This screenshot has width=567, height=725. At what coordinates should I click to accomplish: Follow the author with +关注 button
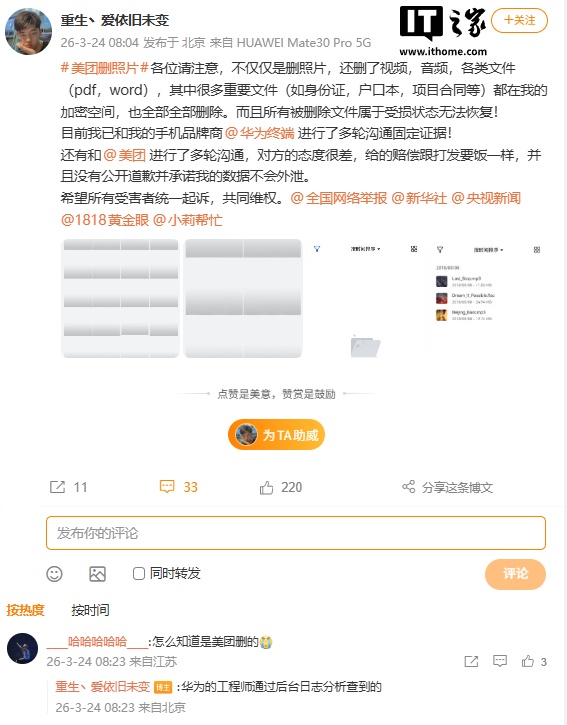(x=519, y=20)
